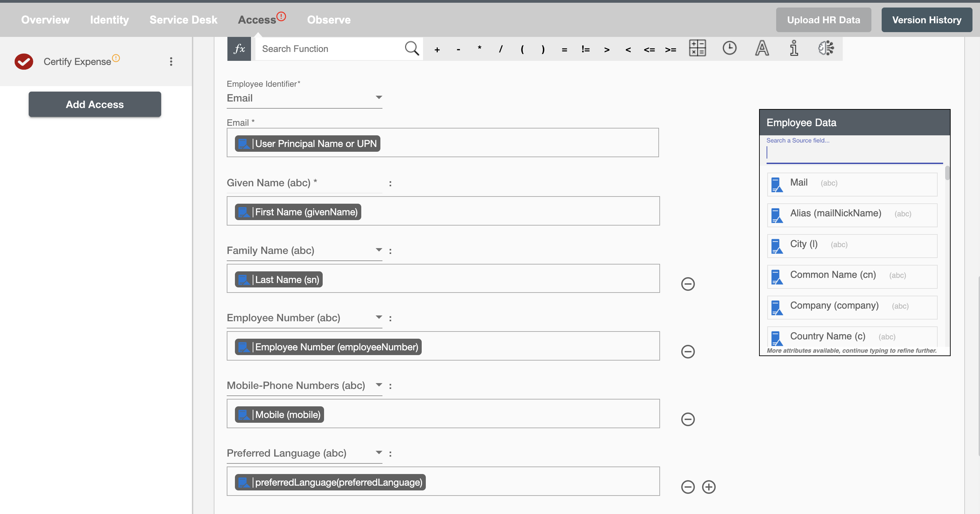Click the not-equal operator icon in toolbar
Viewport: 980px width, 514px height.
(585, 49)
